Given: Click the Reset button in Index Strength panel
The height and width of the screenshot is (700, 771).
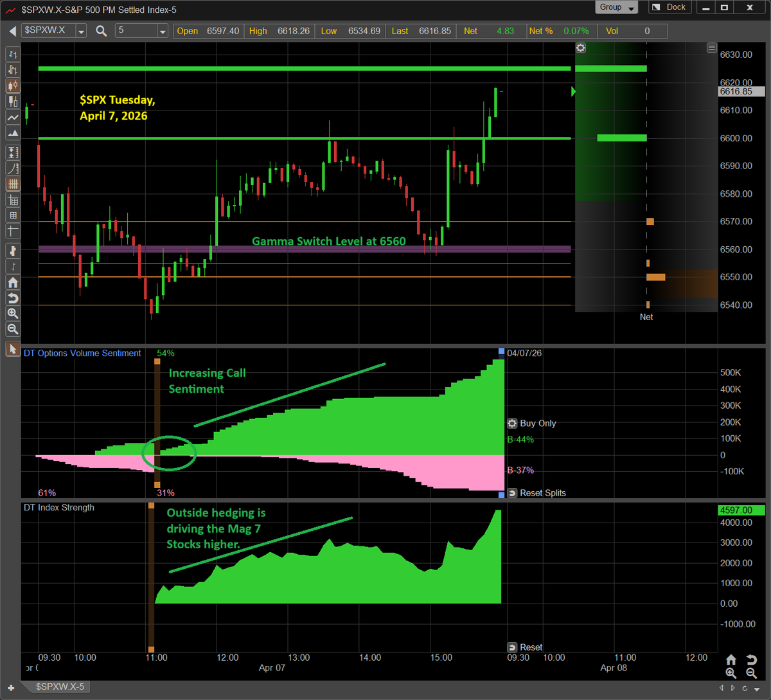Looking at the screenshot, I should click(525, 647).
